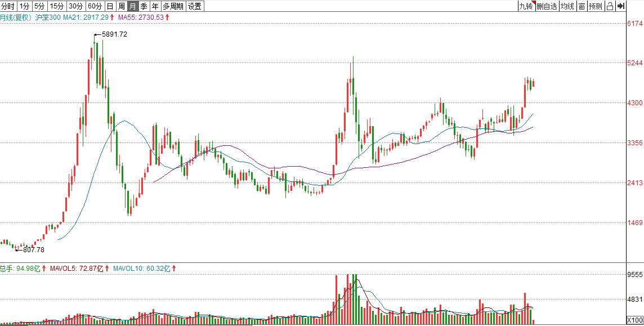Click the red arrow beside MAVOL5 value

107,269
